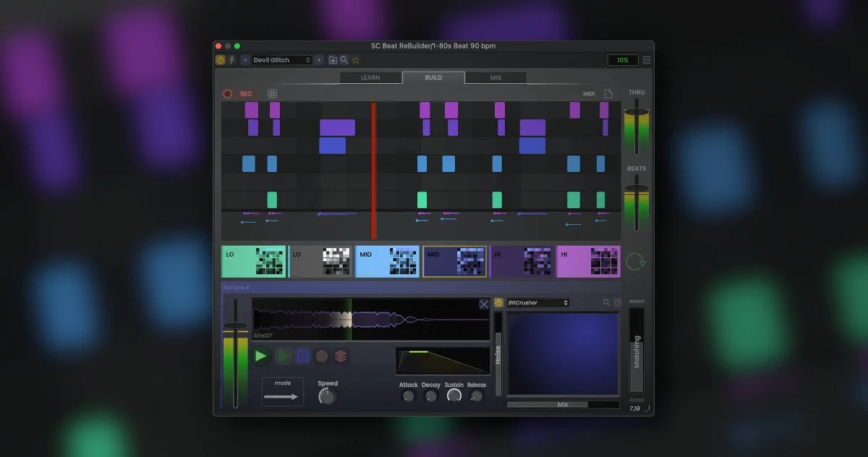868x457 pixels.
Task: Click the mode arrow button
Action: tap(283, 392)
